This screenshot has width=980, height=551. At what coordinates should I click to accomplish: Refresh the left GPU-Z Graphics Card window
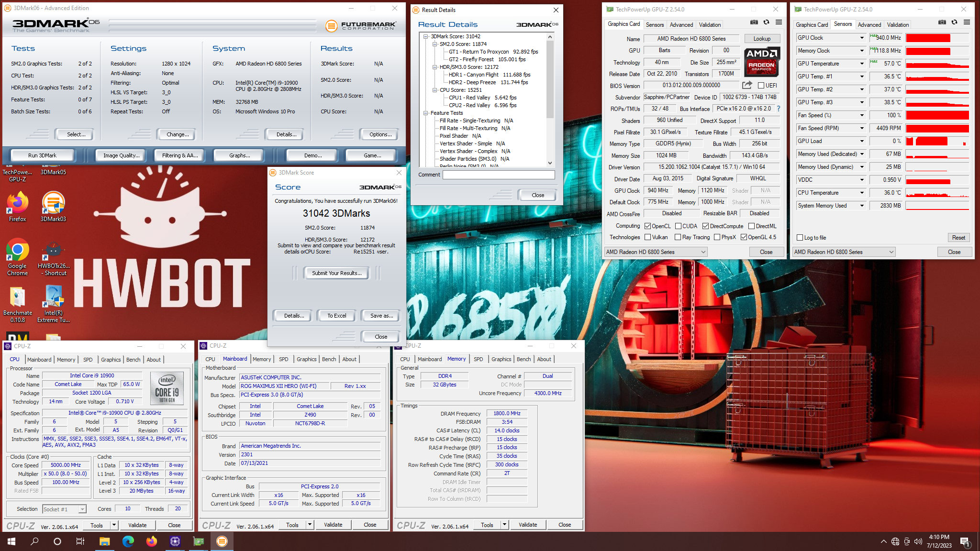point(766,22)
